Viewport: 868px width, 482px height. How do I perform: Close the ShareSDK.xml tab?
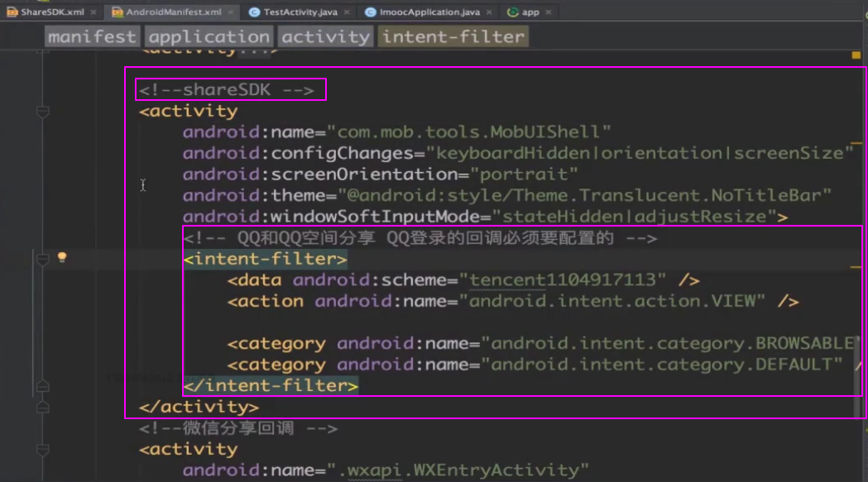pyautogui.click(x=93, y=12)
